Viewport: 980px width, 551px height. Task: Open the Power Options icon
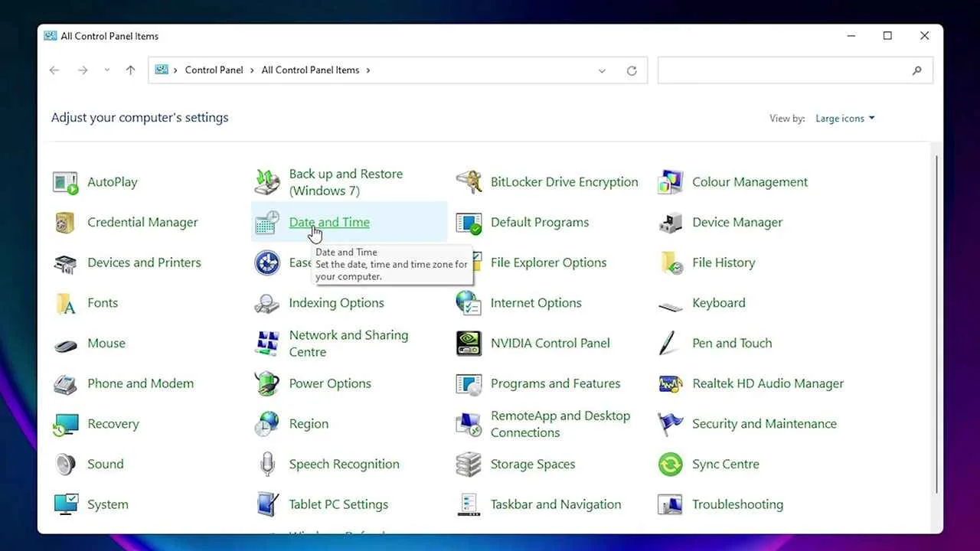click(267, 384)
